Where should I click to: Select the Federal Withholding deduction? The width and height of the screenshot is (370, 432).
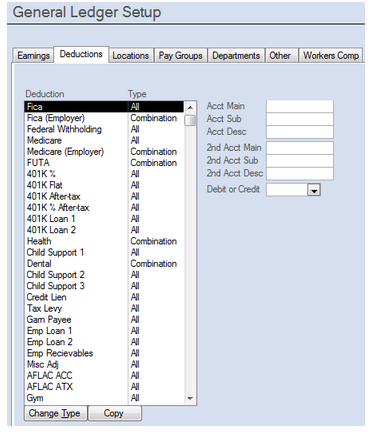tap(104, 129)
